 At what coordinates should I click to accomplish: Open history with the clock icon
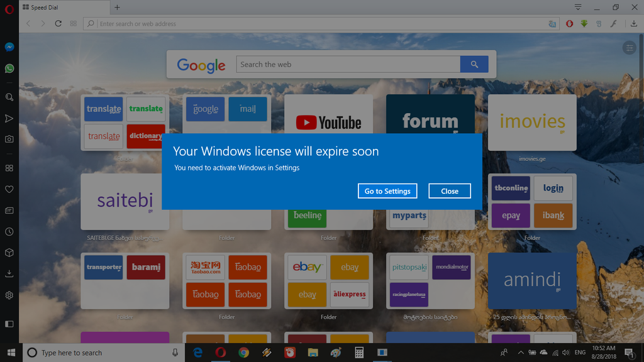(9, 232)
